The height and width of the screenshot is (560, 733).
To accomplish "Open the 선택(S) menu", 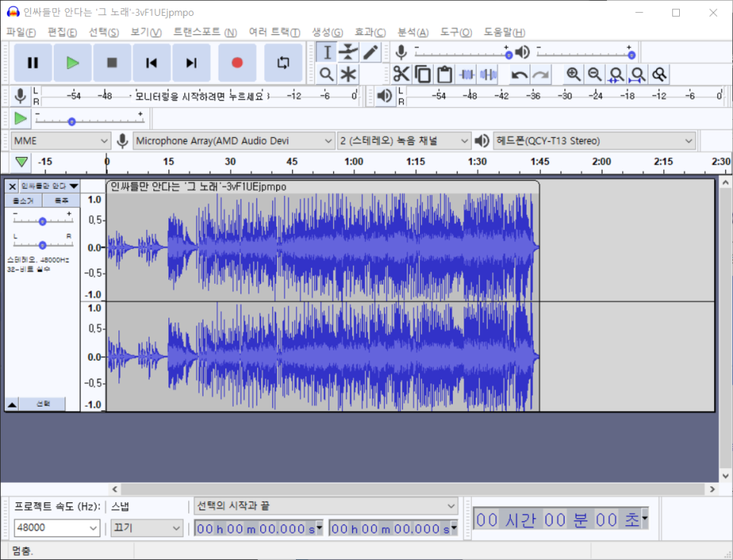I will pyautogui.click(x=104, y=33).
